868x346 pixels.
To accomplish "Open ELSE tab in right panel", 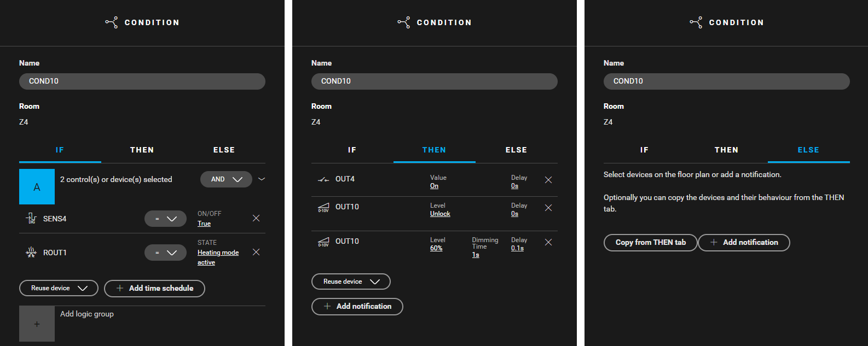I will [x=809, y=150].
